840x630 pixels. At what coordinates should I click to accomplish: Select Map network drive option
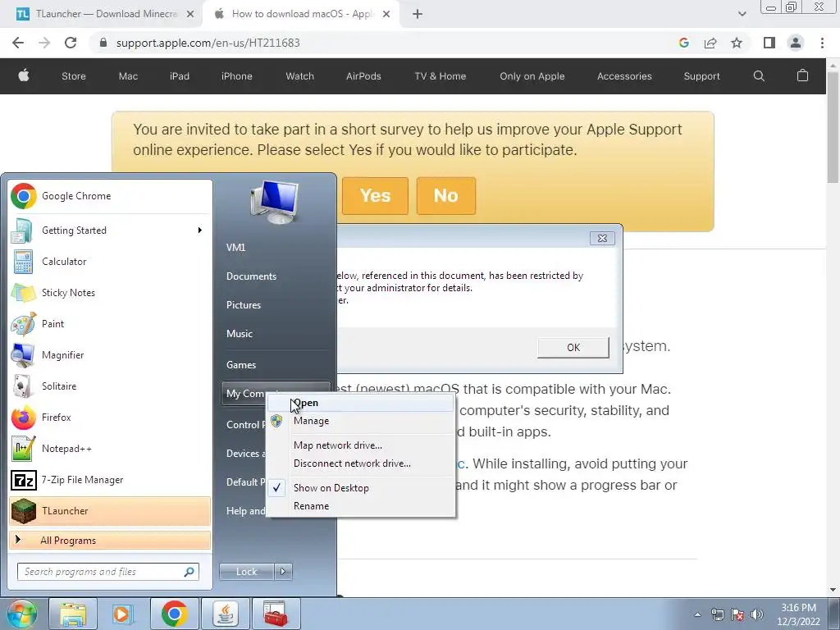361,445
